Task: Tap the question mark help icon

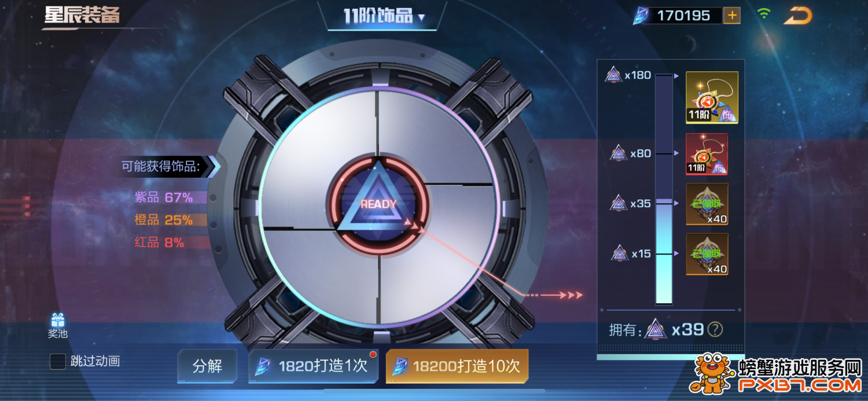Action: 715,329
